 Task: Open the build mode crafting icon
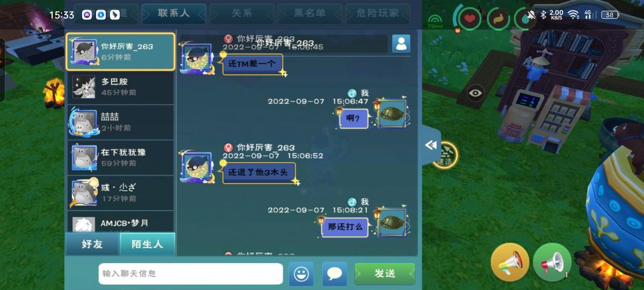tap(445, 155)
